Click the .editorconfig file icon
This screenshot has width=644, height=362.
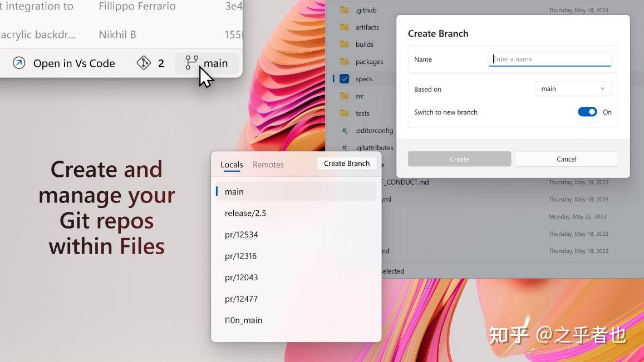tap(345, 131)
